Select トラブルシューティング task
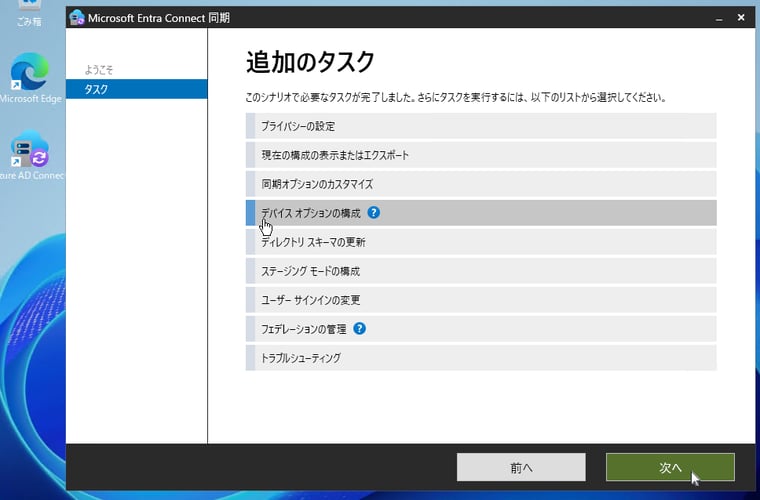The image size is (760, 500). (481, 358)
